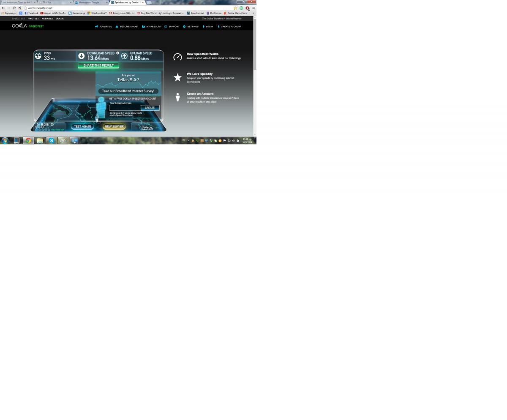Open Become a Host
Image resolution: width=507 pixels, height=420 pixels.
(x=127, y=27)
